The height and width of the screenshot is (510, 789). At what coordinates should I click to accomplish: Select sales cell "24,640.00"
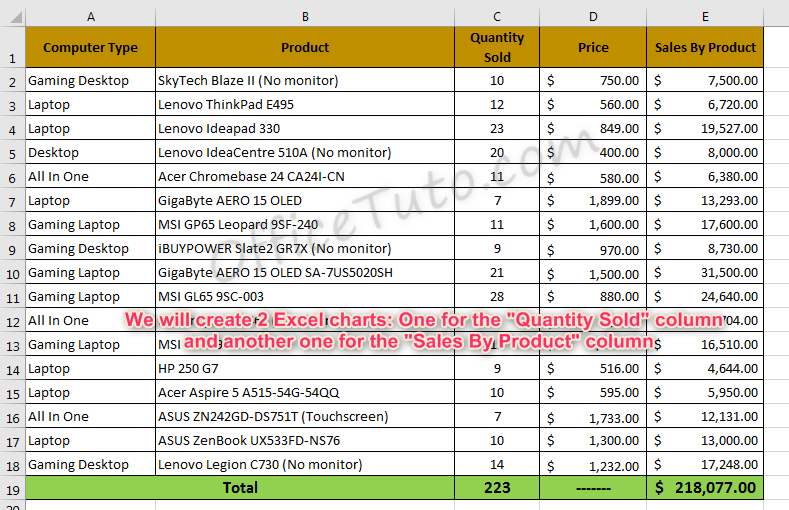coord(705,297)
